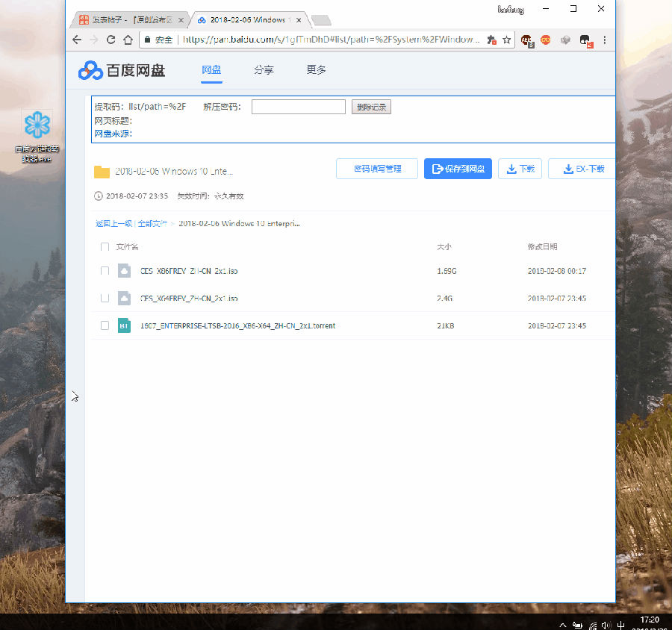Switch to the 分享 tab
The height and width of the screenshot is (630, 672).
pyautogui.click(x=264, y=70)
